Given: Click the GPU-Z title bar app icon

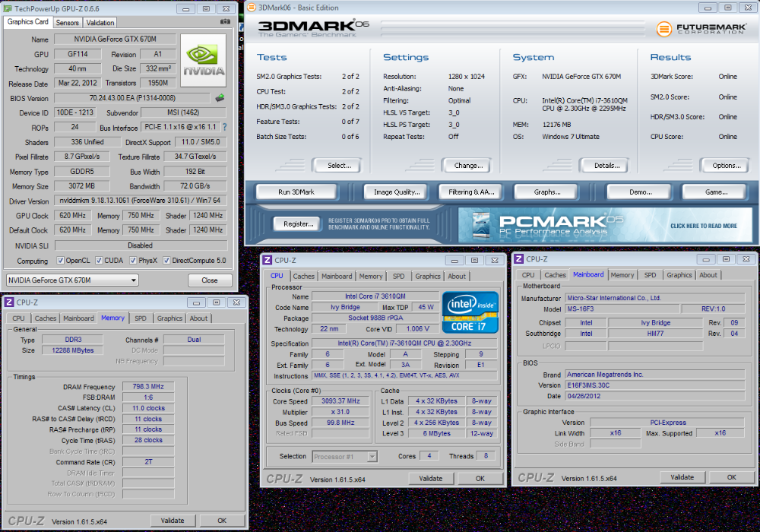Looking at the screenshot, I should tap(8, 8).
